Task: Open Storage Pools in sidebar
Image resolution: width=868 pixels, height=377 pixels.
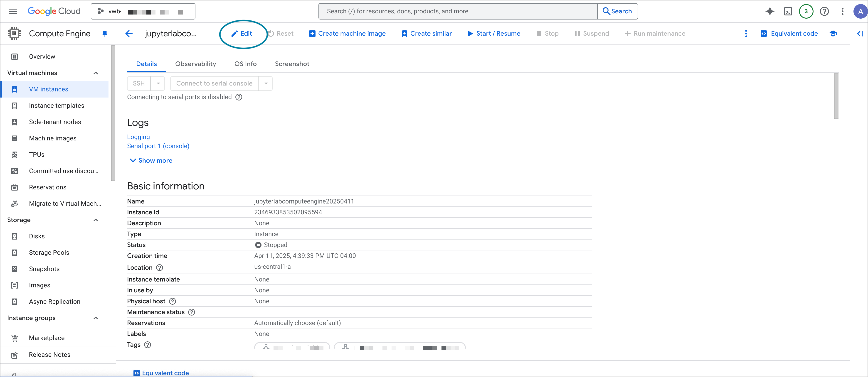Action: [54, 252]
